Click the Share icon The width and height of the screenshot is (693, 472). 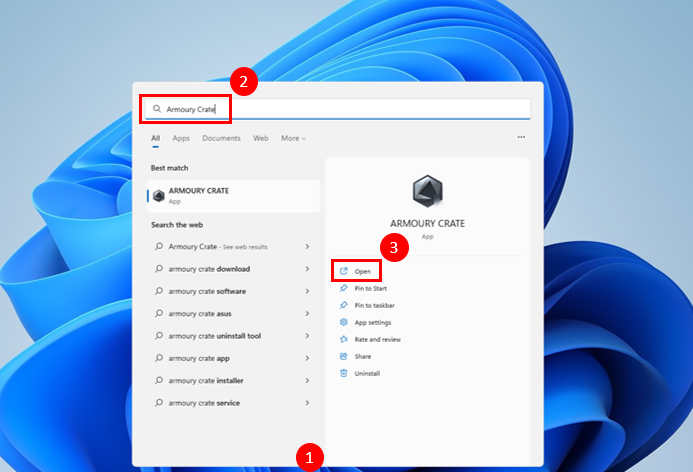coord(344,356)
